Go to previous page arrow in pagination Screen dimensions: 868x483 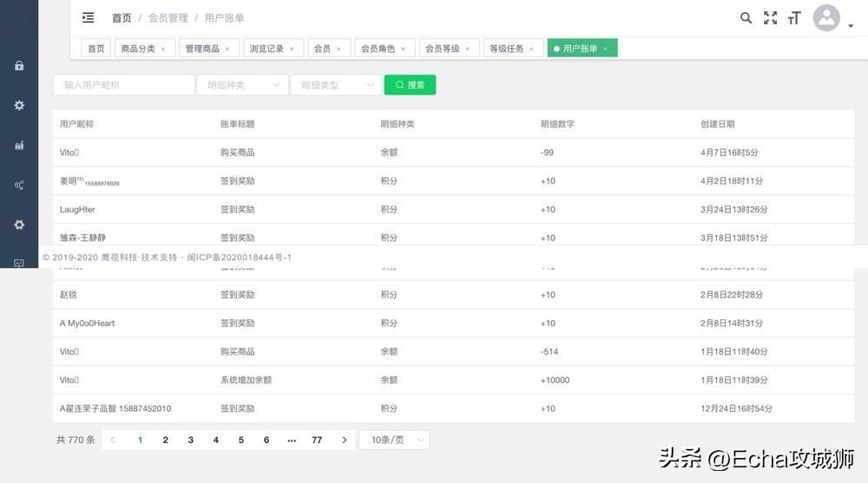click(x=113, y=440)
